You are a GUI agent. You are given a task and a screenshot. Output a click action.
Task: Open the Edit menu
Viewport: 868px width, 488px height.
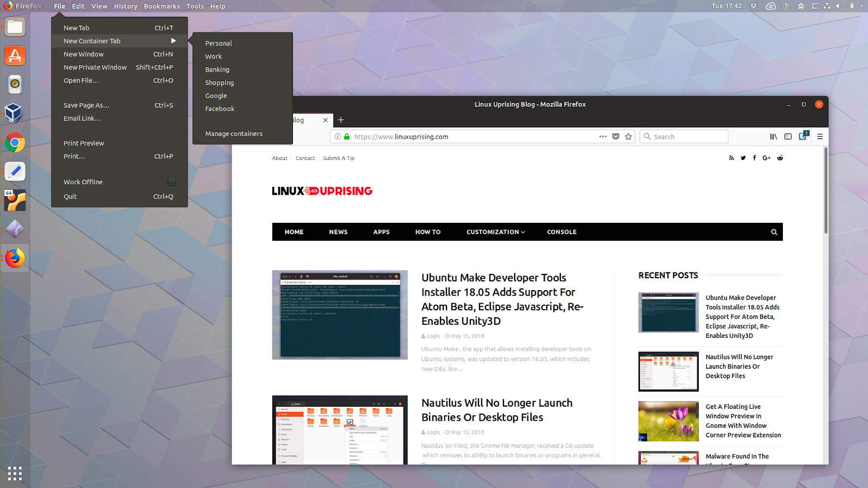pos(78,6)
